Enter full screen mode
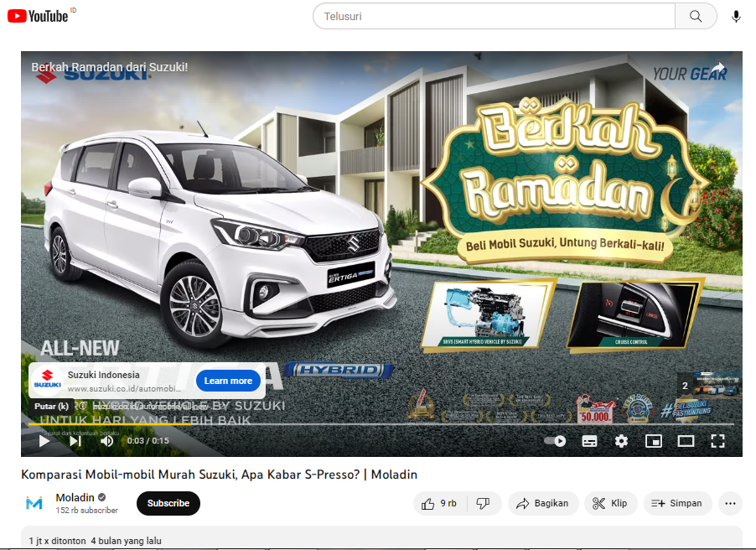 point(717,441)
